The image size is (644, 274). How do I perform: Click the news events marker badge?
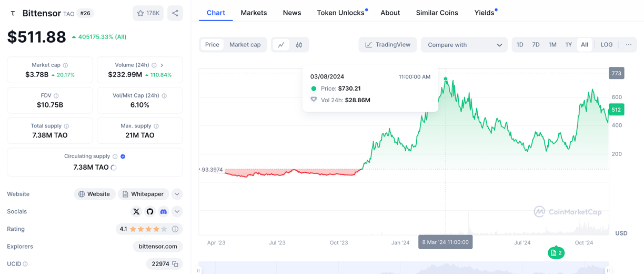(x=556, y=253)
